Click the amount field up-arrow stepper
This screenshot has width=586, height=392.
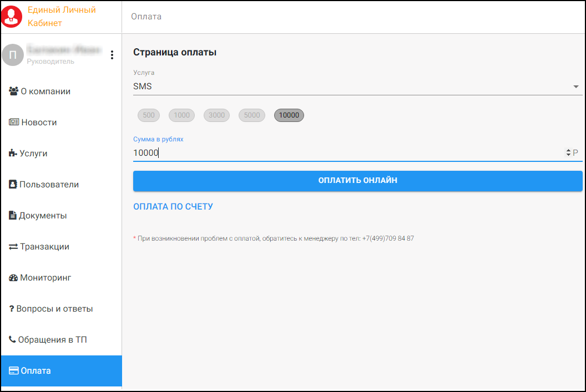point(568,150)
